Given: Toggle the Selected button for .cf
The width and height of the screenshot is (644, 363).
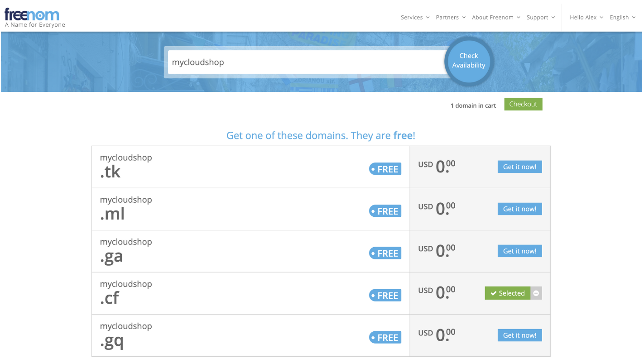Looking at the screenshot, I should point(507,293).
